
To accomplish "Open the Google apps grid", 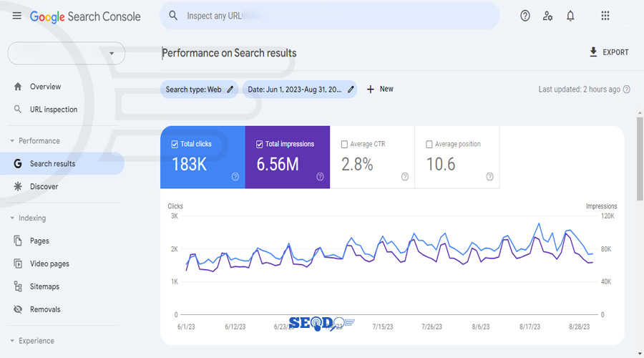I will pyautogui.click(x=605, y=16).
